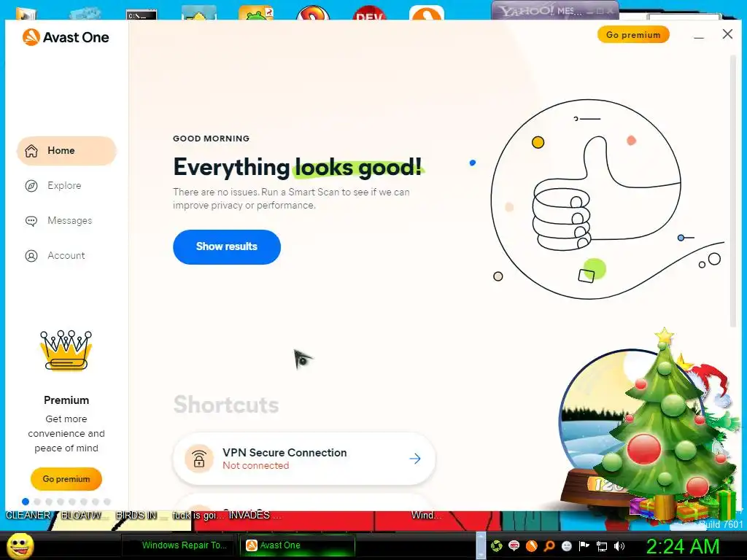Click the speech bubble tray icon
747x560 pixels.
click(x=514, y=545)
